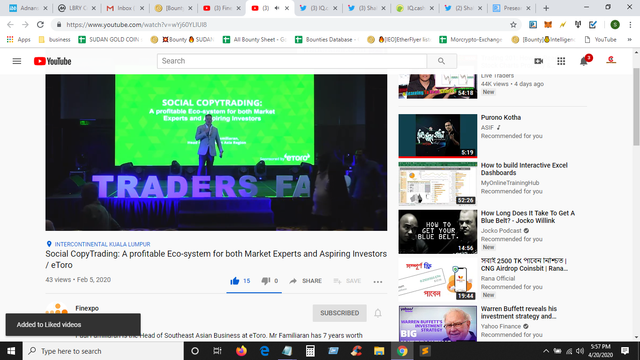The image size is (640, 360).
Task: Open the MetaMask fox extension
Action: [548, 25]
